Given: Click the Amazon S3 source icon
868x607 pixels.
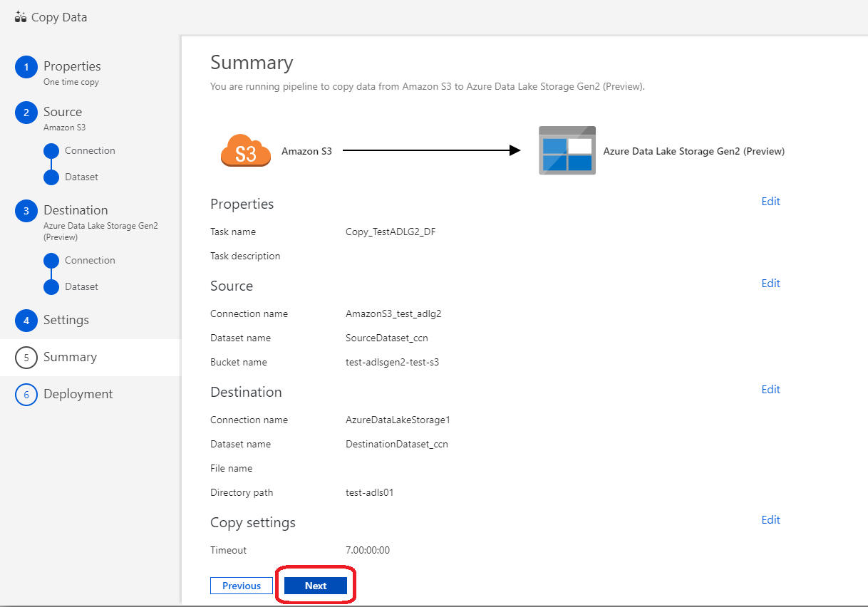Looking at the screenshot, I should 245,150.
